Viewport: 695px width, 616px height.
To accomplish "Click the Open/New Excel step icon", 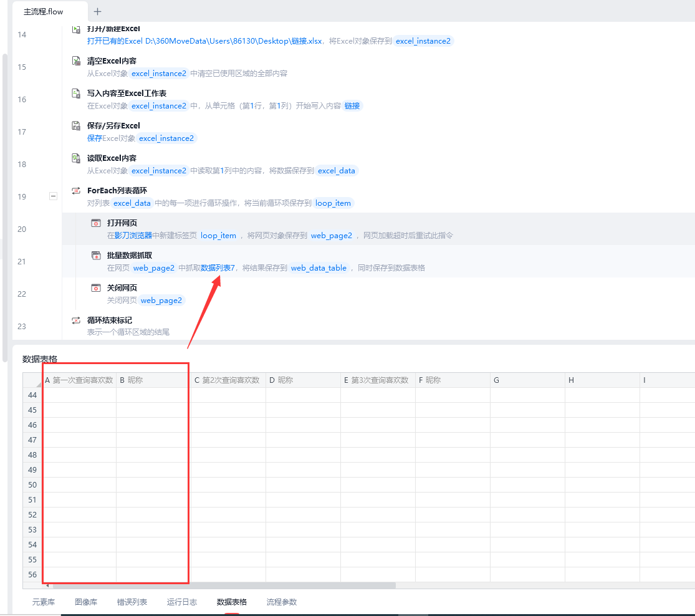I will 76,29.
